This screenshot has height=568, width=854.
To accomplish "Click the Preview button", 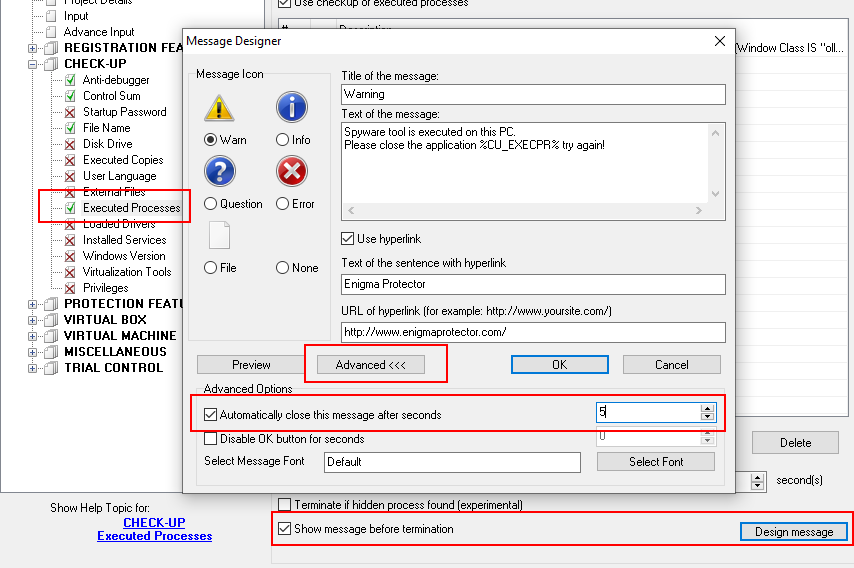I will [x=251, y=365].
